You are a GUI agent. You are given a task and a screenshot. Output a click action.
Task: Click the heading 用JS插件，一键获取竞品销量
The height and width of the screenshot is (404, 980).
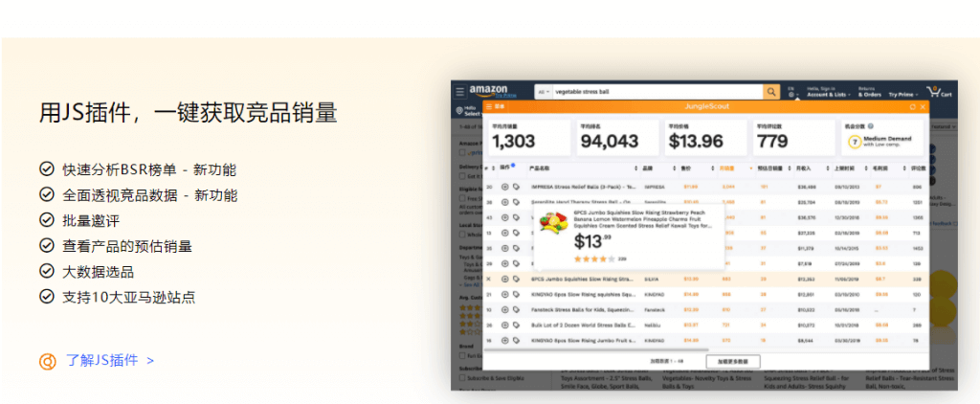pyautogui.click(x=189, y=113)
